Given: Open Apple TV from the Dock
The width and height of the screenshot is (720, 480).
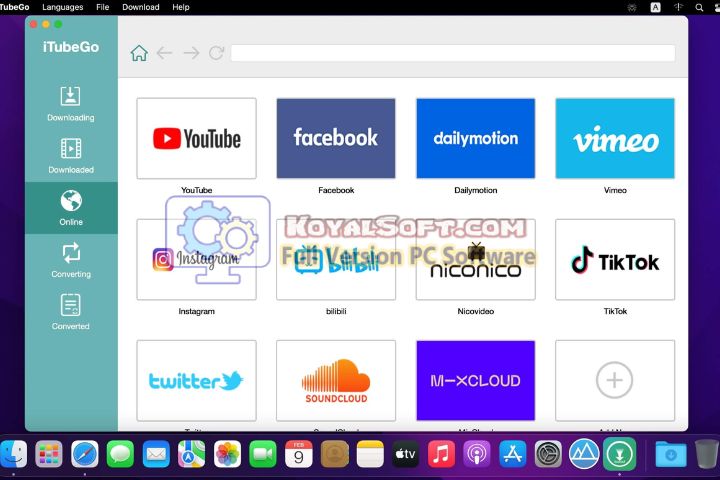Looking at the screenshot, I should (x=405, y=454).
